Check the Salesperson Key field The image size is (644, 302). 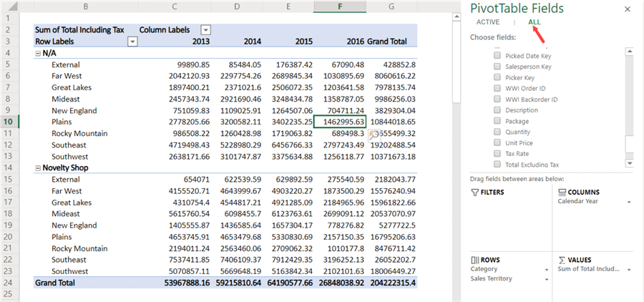click(x=497, y=67)
